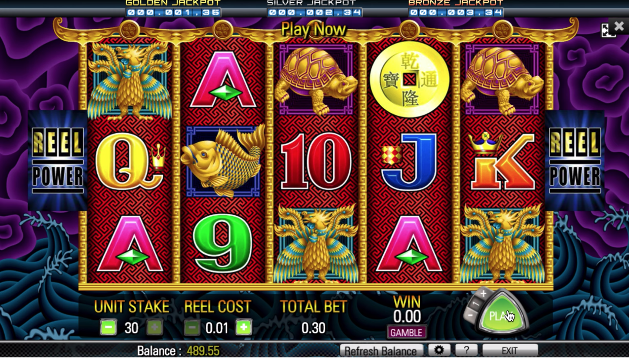Click the Refresh Balance button
The width and height of the screenshot is (631, 364).
381,350
